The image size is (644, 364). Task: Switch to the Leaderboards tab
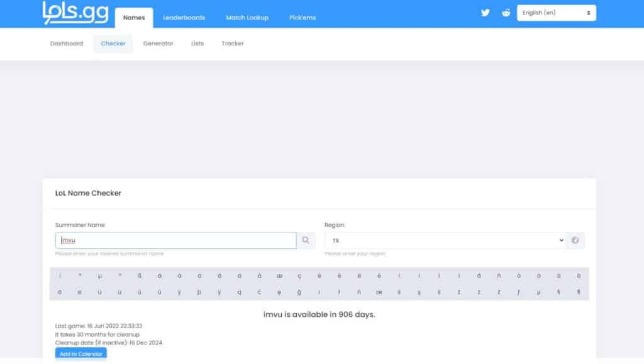184,18
